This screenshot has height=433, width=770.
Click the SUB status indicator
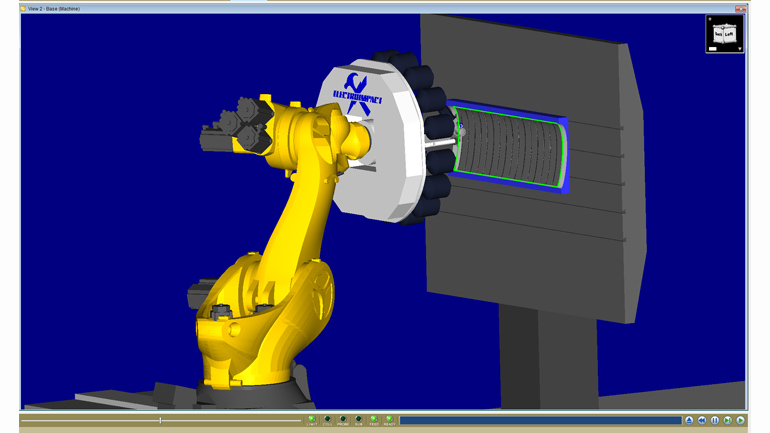[359, 420]
